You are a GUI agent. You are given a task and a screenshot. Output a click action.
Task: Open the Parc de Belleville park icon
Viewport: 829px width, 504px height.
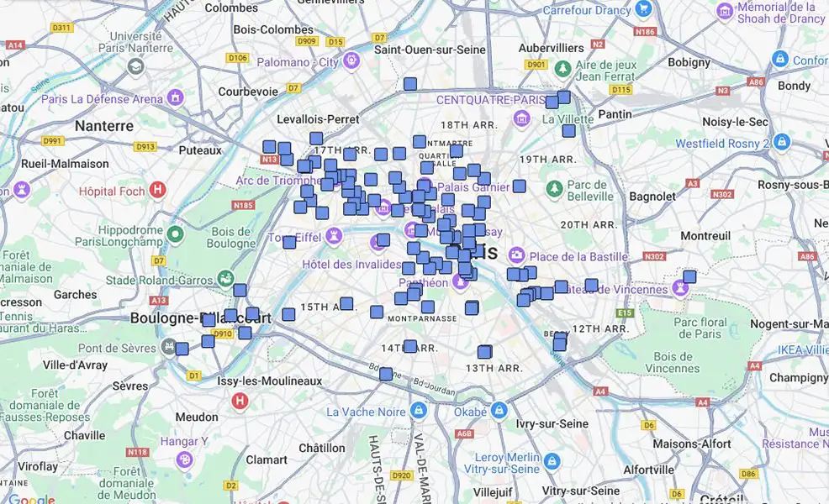pyautogui.click(x=554, y=186)
